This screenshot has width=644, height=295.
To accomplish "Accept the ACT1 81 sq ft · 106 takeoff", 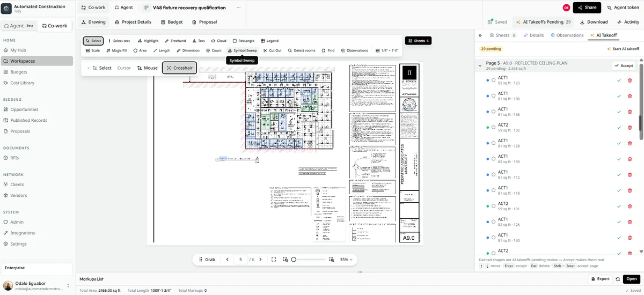I will click(x=619, y=96).
